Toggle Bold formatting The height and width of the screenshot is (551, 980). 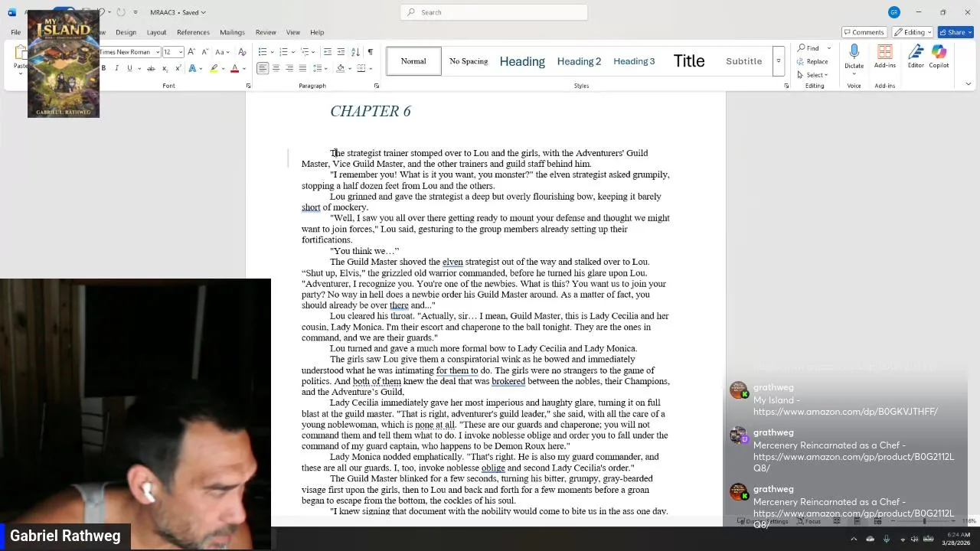coord(103,69)
